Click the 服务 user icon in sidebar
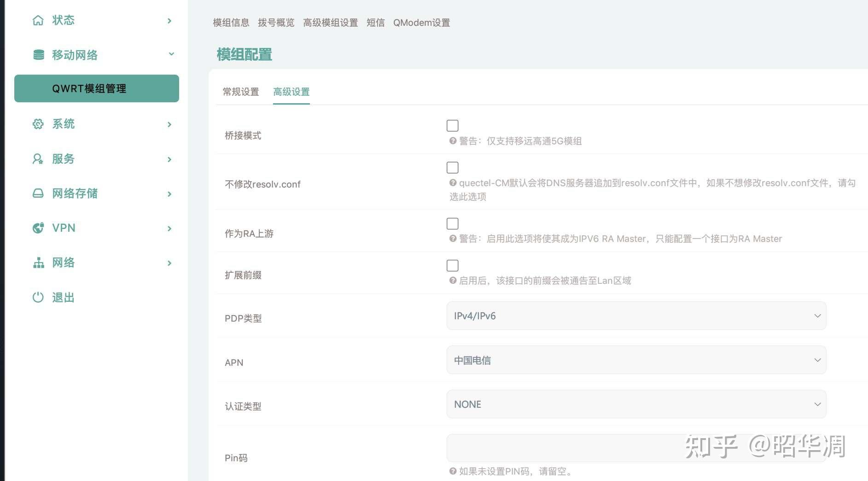 (39, 158)
